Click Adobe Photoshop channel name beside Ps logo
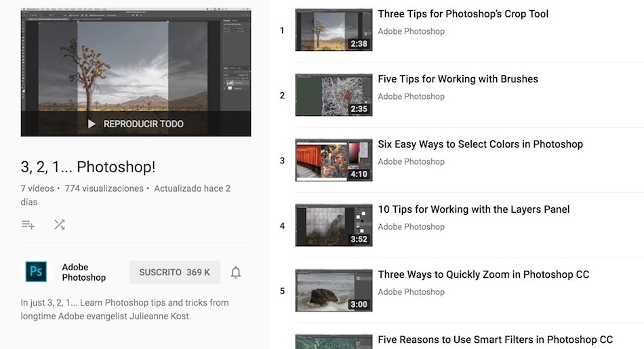 84,272
